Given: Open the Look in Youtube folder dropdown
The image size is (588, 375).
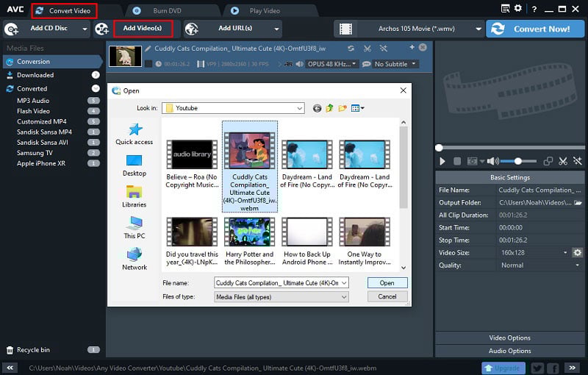Looking at the screenshot, I should coord(233,108).
